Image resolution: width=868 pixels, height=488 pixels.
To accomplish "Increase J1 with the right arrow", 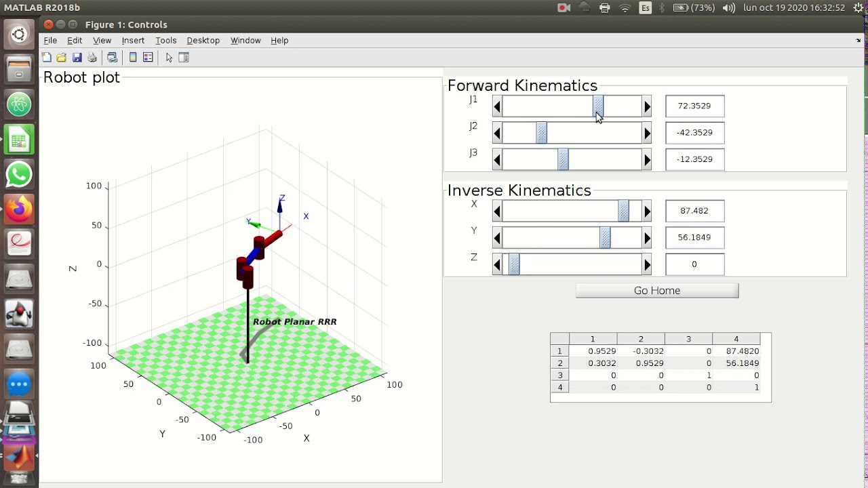I will 647,106.
